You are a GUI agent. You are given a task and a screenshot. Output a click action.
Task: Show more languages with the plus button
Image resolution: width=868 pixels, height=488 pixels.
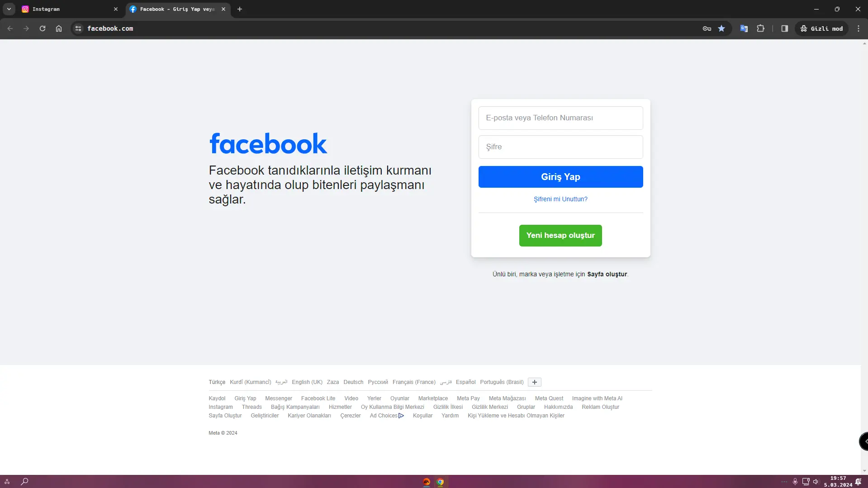(534, 382)
